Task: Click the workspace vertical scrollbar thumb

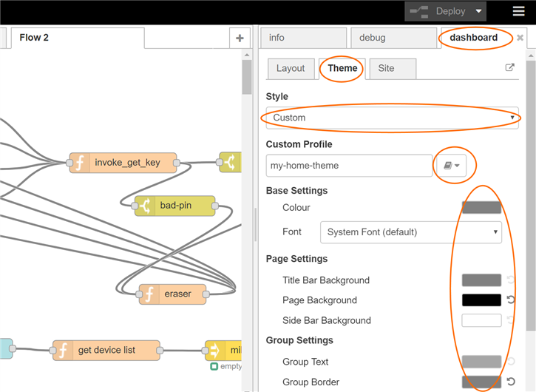Action: coord(247,77)
